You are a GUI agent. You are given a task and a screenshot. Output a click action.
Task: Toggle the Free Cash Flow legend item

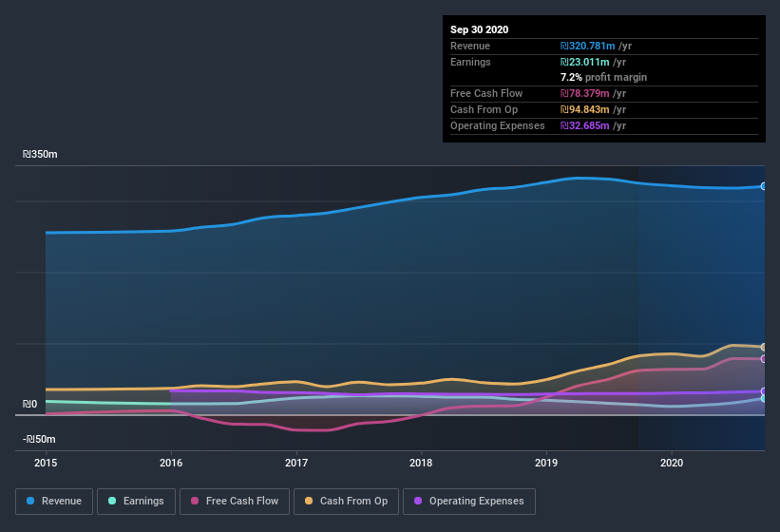click(235, 501)
